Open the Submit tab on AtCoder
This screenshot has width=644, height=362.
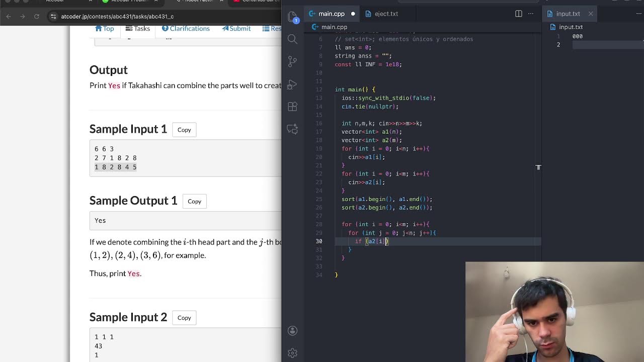(x=236, y=29)
